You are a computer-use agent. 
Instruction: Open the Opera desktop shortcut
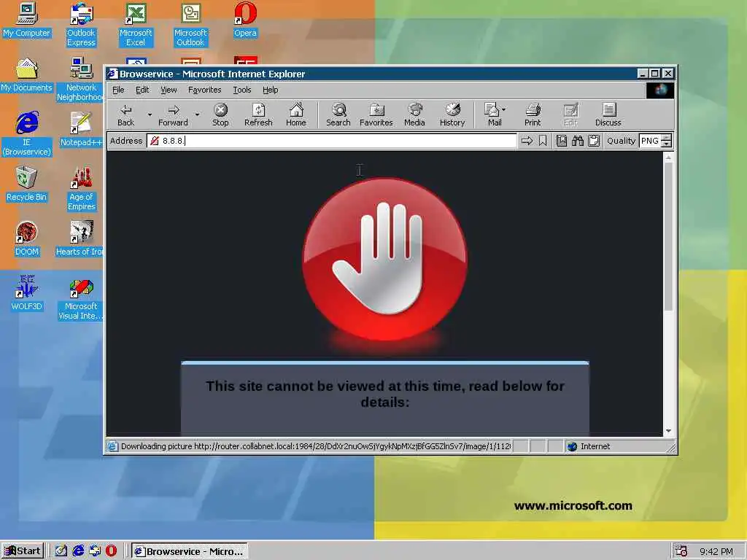[x=245, y=20]
